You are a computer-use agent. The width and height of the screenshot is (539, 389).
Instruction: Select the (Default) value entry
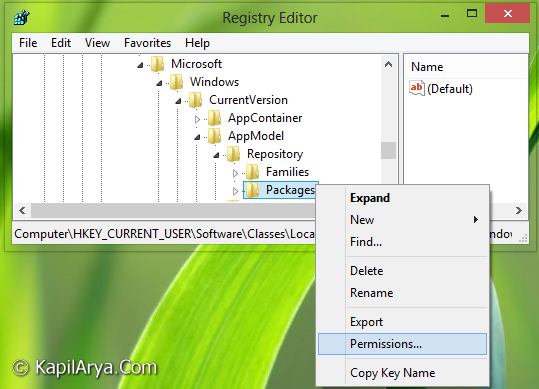(450, 89)
